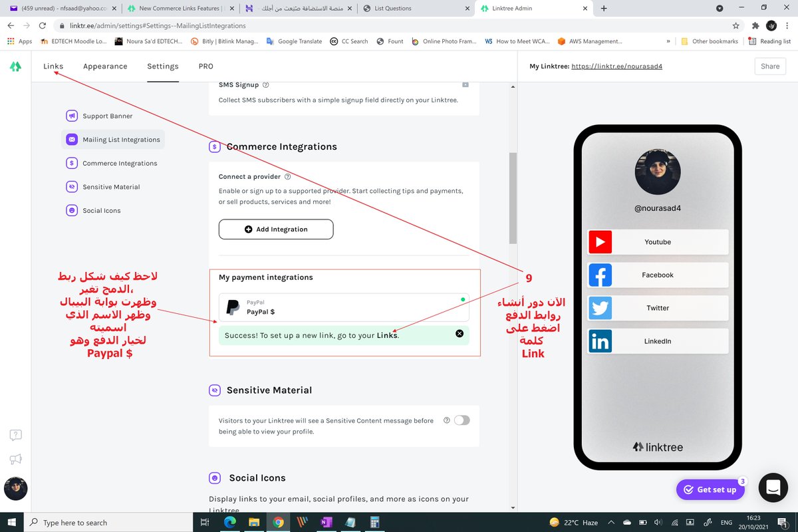Click the SMS Signup help icon
Screen dimensions: 798x532
point(266,85)
